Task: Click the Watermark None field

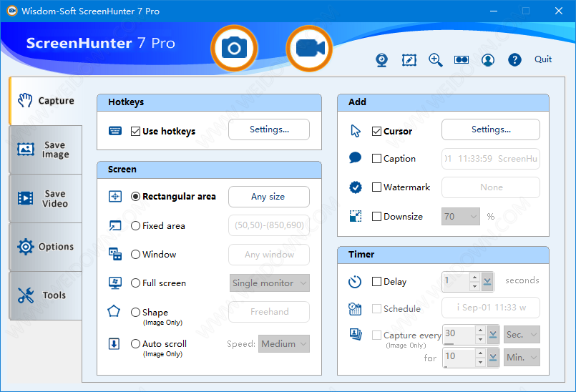Action: (x=491, y=187)
